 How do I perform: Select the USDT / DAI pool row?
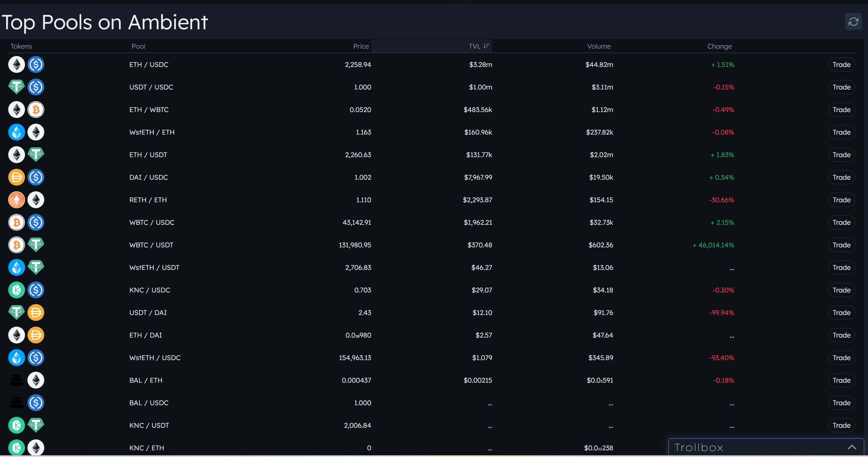(x=432, y=313)
